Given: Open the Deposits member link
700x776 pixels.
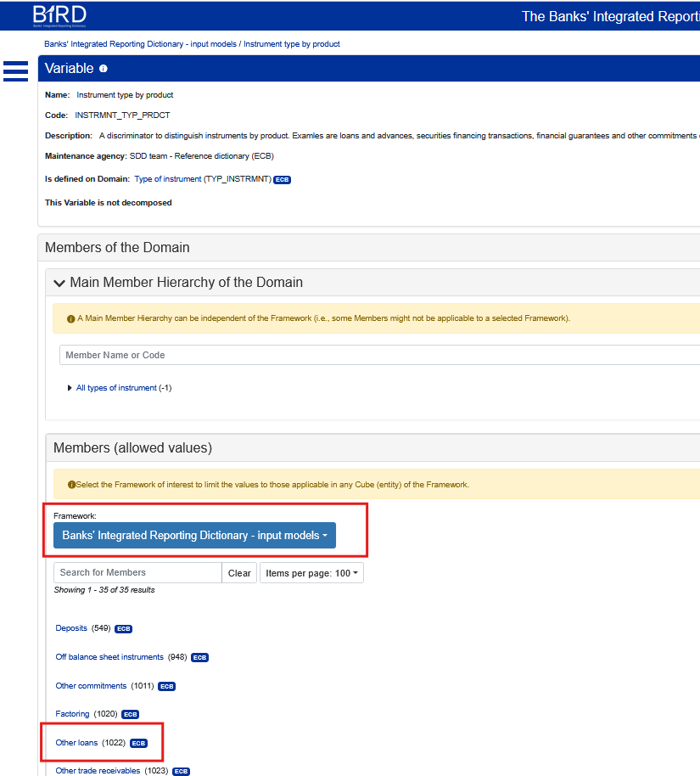Looking at the screenshot, I should (x=71, y=628).
